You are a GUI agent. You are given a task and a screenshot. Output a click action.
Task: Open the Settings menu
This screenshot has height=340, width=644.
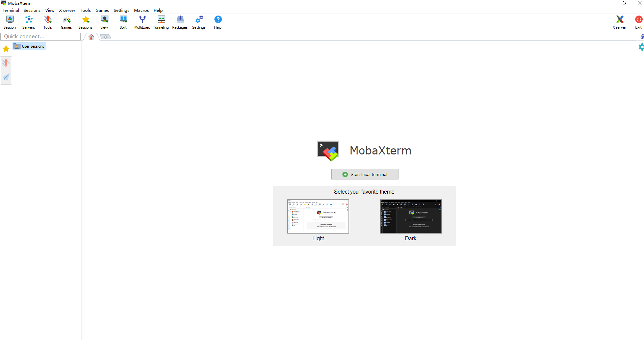tap(122, 10)
